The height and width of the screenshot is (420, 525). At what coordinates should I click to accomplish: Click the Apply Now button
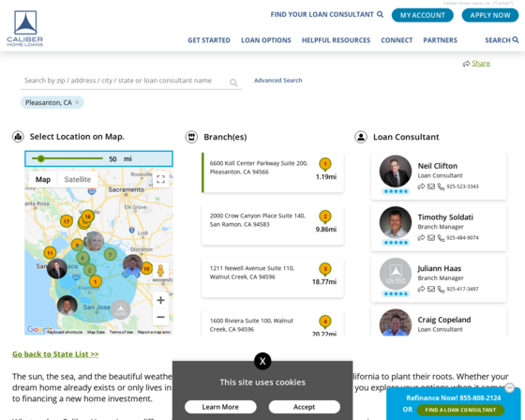tap(490, 15)
